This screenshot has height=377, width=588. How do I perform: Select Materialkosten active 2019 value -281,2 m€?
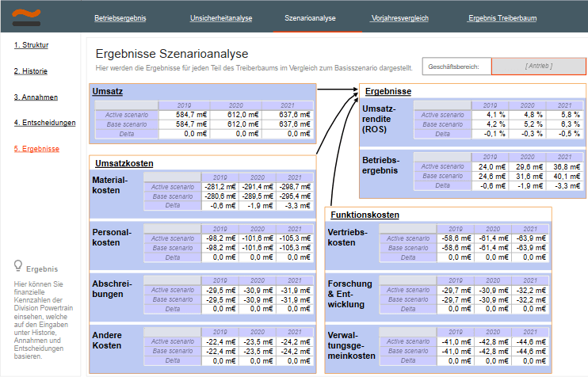[x=220, y=187]
